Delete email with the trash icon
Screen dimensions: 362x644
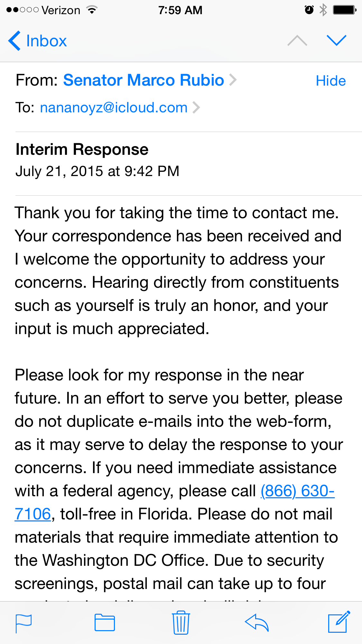pos(181,622)
